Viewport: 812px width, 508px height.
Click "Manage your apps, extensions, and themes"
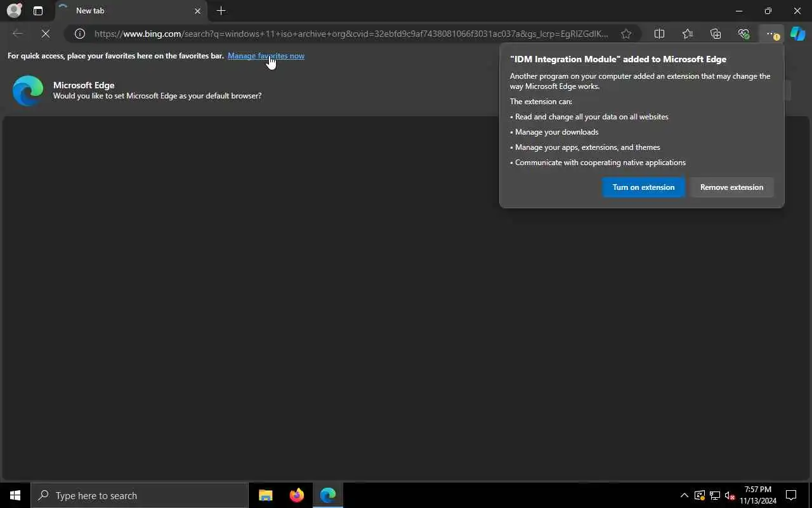coord(587,147)
